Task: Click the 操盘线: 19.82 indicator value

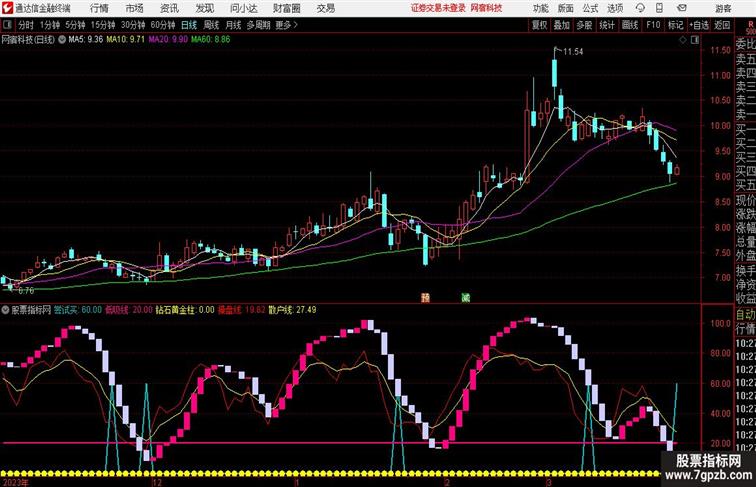Action: click(x=242, y=310)
